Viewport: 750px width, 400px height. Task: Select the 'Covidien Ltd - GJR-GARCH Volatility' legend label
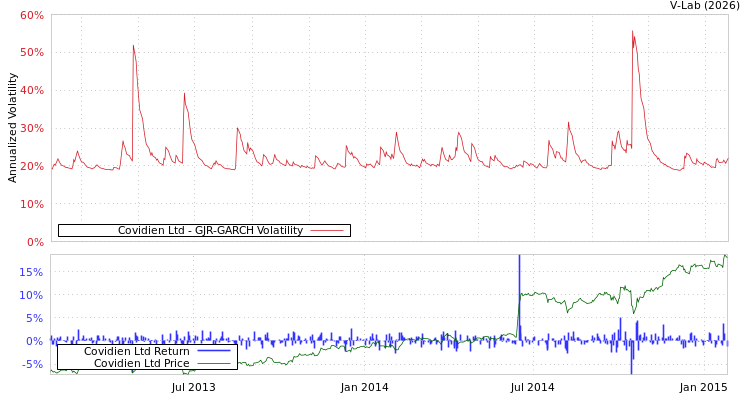click(210, 231)
